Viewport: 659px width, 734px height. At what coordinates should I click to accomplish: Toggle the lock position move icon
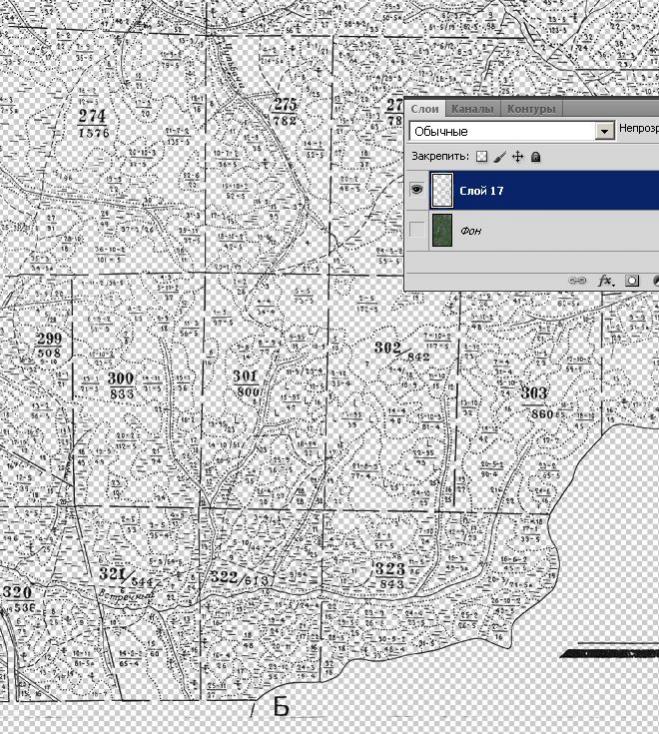(518, 157)
